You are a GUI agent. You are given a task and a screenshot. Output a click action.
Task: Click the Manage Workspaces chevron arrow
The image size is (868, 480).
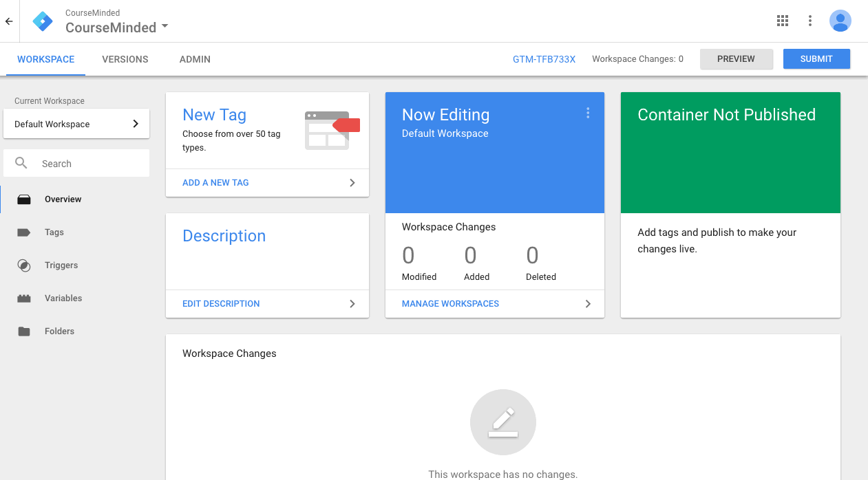click(x=587, y=304)
